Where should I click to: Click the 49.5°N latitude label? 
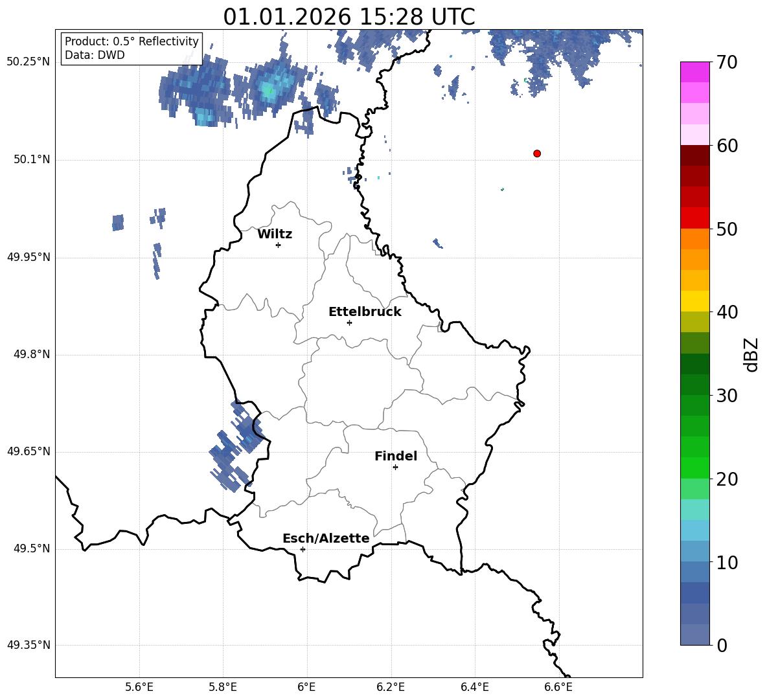32,548
